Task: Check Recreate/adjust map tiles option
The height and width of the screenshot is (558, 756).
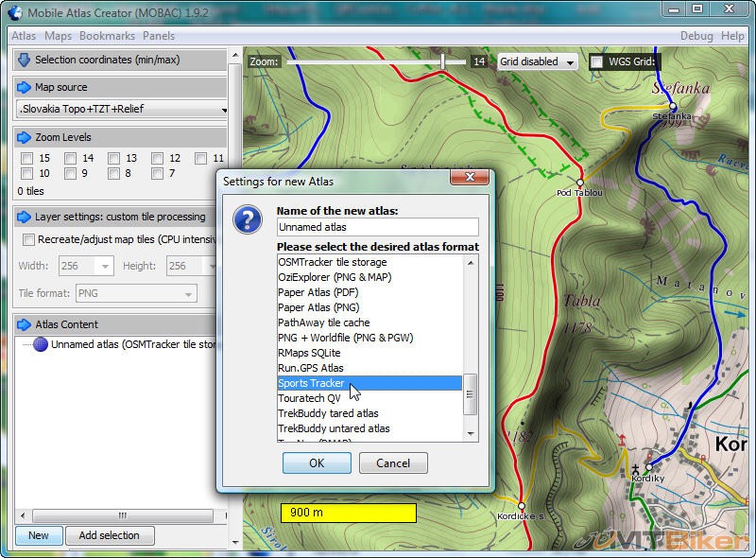Action: [x=27, y=240]
